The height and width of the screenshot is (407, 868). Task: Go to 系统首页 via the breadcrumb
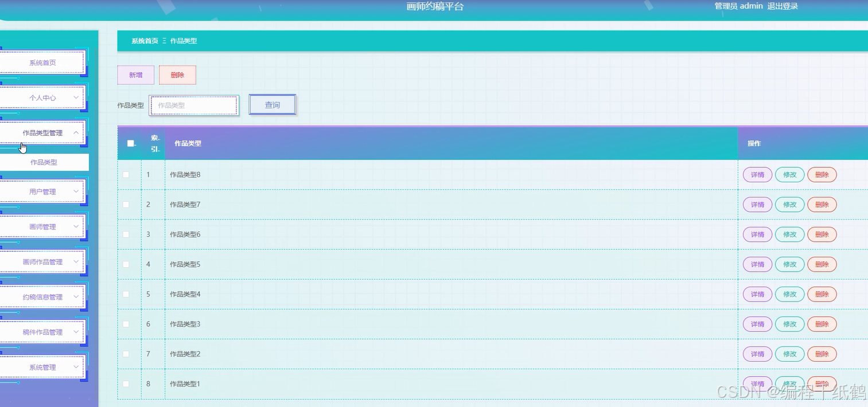coord(145,41)
